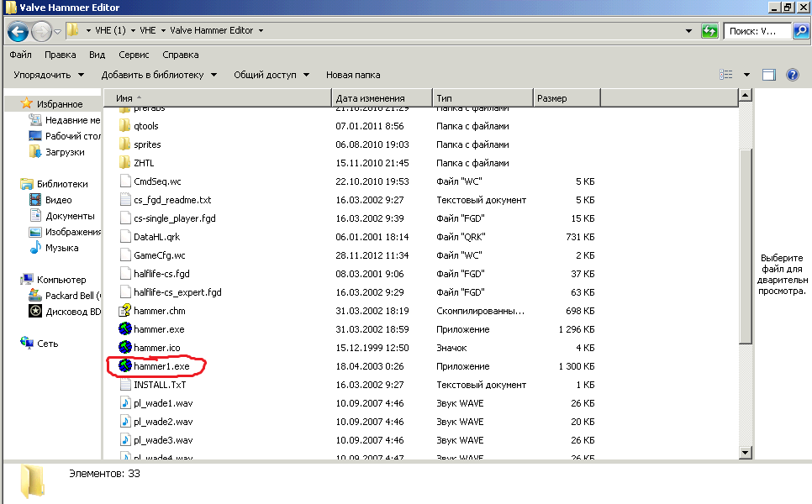
Task: Click the hammer1.exe application icon
Action: (124, 366)
